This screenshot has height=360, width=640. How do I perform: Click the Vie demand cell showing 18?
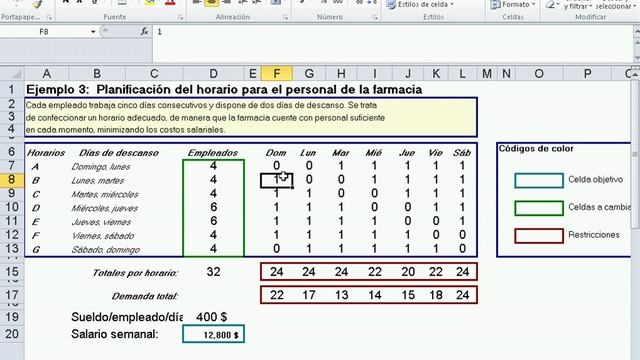pos(436,295)
